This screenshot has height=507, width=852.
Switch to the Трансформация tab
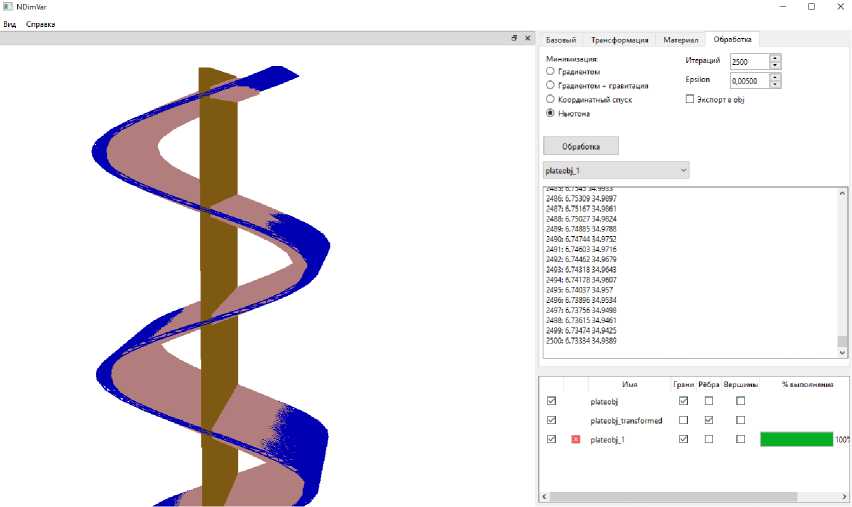619,40
